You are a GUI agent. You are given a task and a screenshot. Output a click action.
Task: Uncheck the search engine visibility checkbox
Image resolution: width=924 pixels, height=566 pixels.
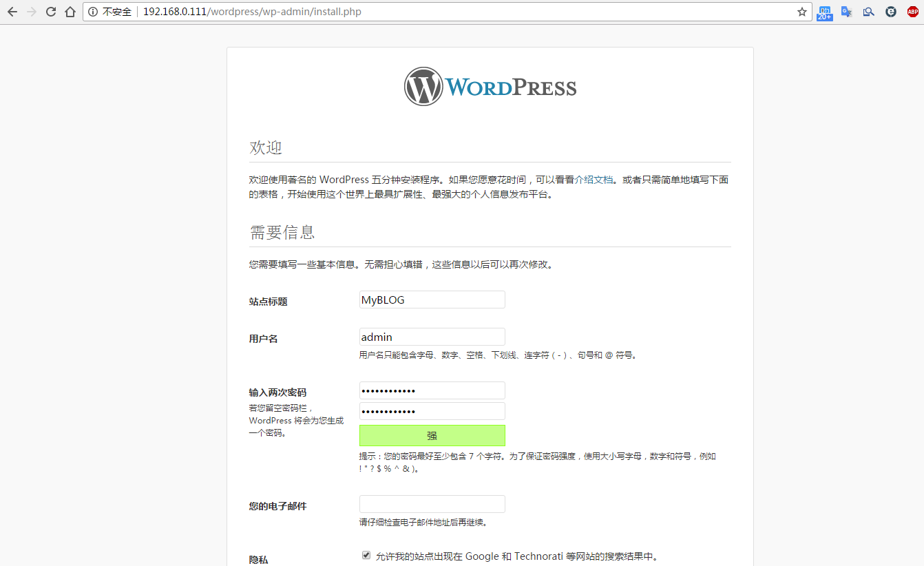tap(366, 555)
